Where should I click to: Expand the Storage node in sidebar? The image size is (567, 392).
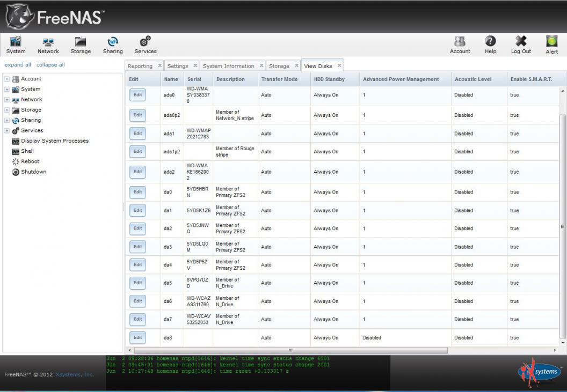pos(7,110)
